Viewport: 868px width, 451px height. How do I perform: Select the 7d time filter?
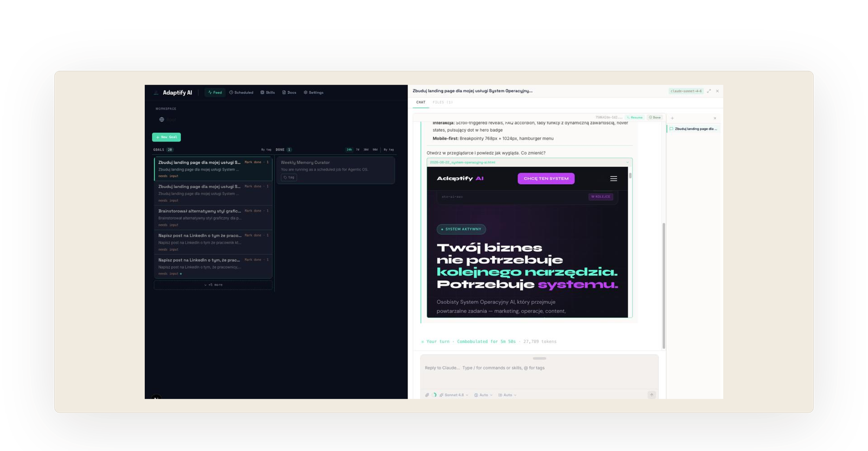pyautogui.click(x=358, y=150)
